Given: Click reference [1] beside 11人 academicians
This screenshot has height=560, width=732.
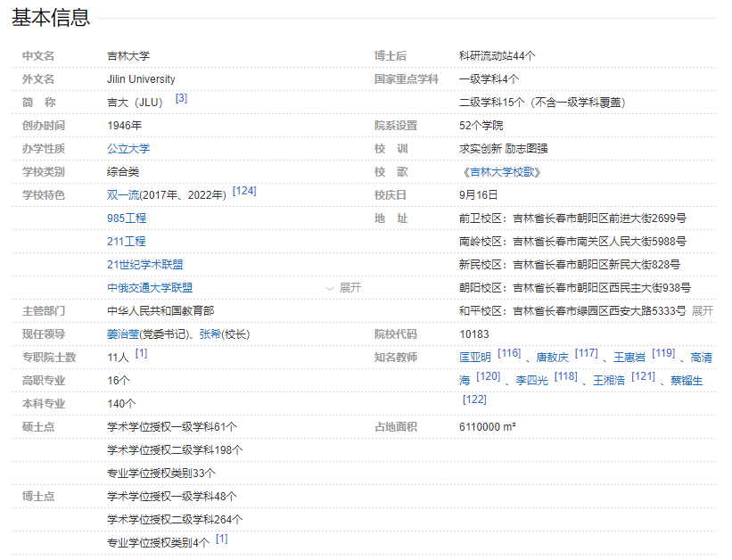Looking at the screenshot, I should point(141,354).
